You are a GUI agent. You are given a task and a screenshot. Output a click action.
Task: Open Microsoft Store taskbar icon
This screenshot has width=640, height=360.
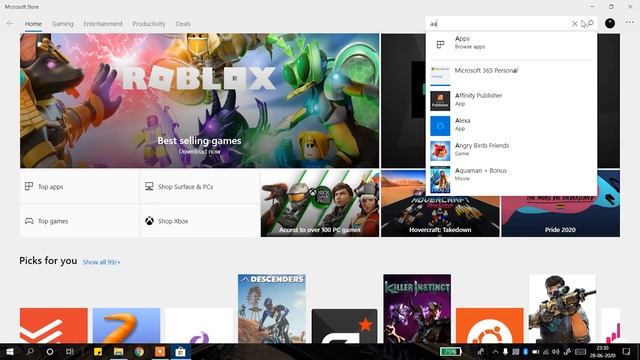tap(180, 351)
